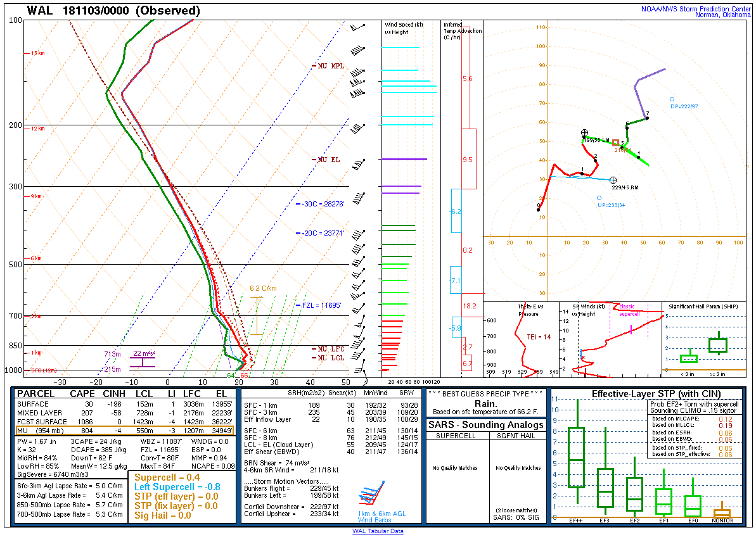
Task: Click the WAL 181103/0000 (Observed) title
Action: [113, 11]
